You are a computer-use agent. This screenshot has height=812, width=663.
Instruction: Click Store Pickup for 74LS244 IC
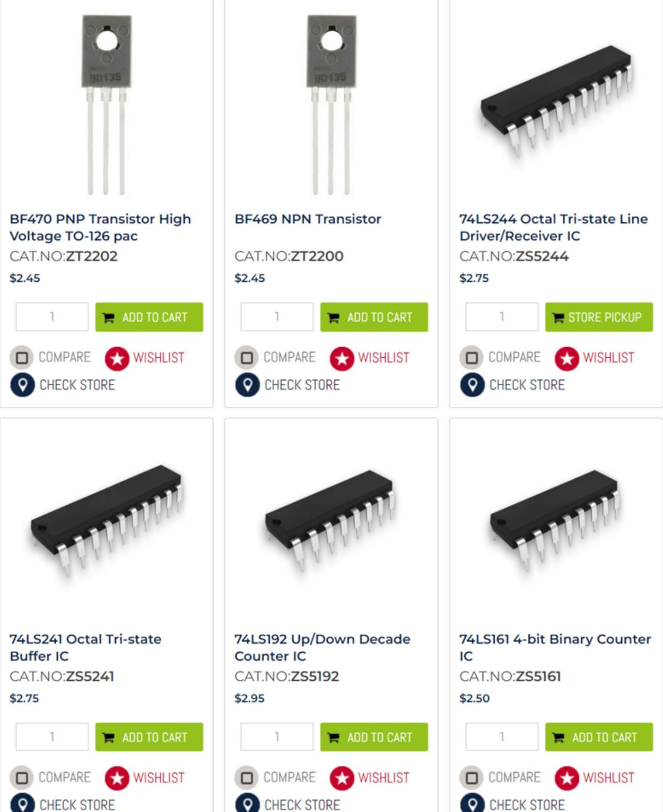pos(599,317)
